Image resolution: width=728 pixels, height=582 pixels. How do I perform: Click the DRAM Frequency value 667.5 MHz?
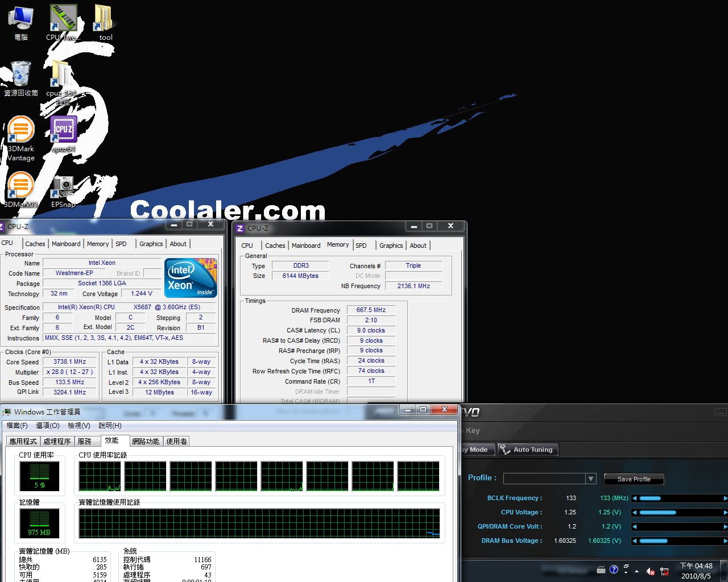371,310
